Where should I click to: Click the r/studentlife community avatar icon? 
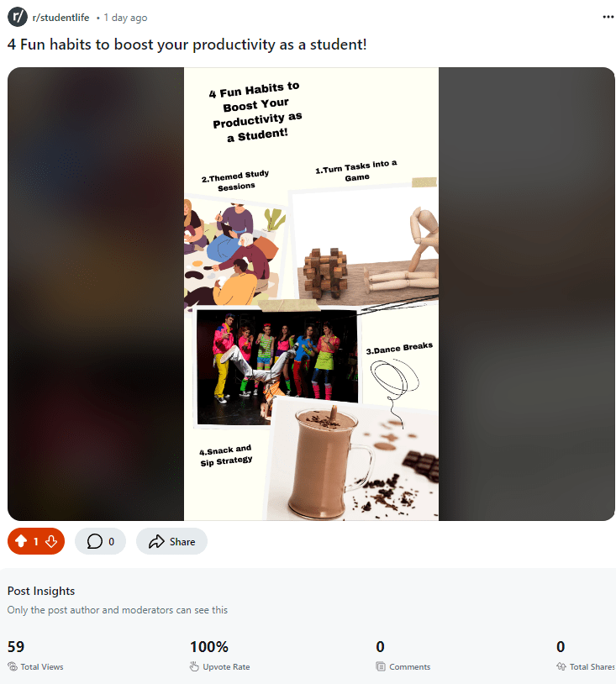(17, 17)
